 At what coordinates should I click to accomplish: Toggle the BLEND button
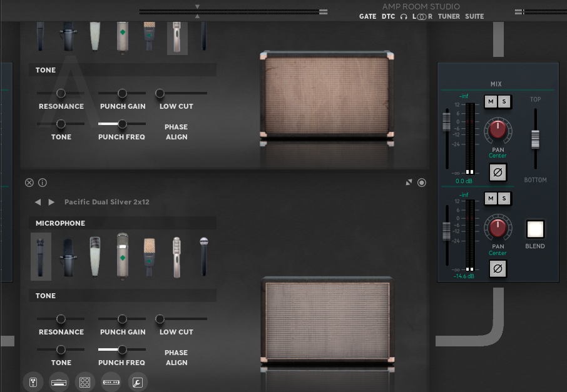pyautogui.click(x=535, y=229)
